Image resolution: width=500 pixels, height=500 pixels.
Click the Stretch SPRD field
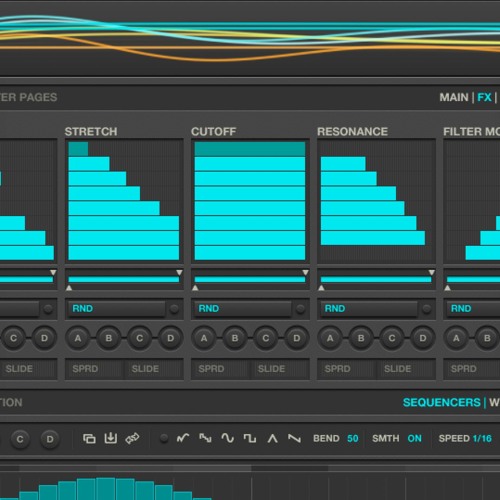[94, 369]
